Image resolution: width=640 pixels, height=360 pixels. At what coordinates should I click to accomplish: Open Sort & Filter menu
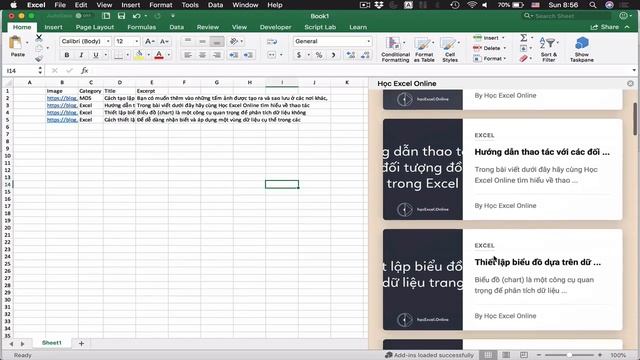549,49
